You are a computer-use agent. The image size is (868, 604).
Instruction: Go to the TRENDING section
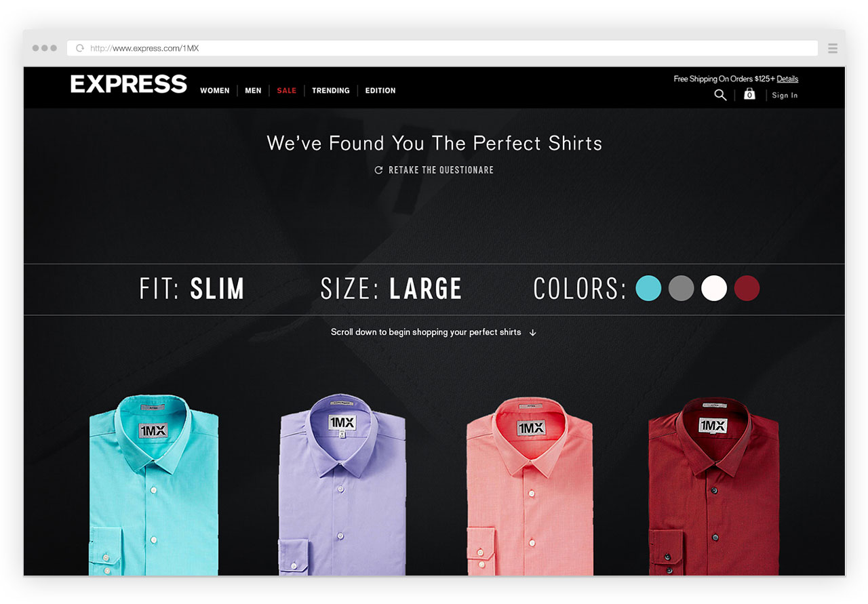click(331, 91)
